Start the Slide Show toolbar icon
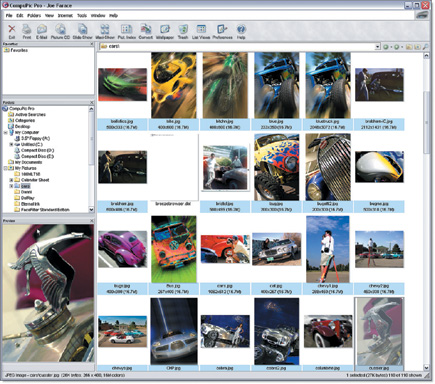435x384 pixels. tap(82, 29)
